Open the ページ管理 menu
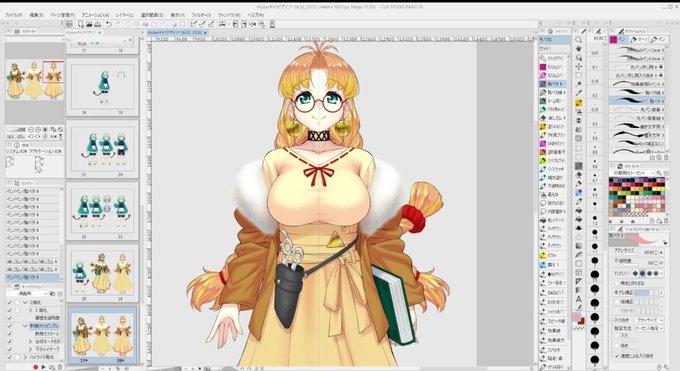680x371 pixels. tap(62, 15)
